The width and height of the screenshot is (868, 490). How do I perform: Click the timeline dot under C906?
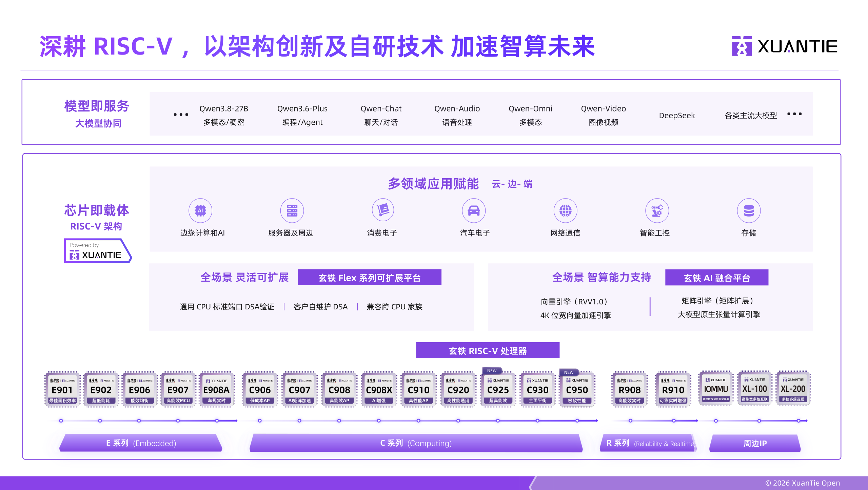pyautogui.click(x=260, y=421)
